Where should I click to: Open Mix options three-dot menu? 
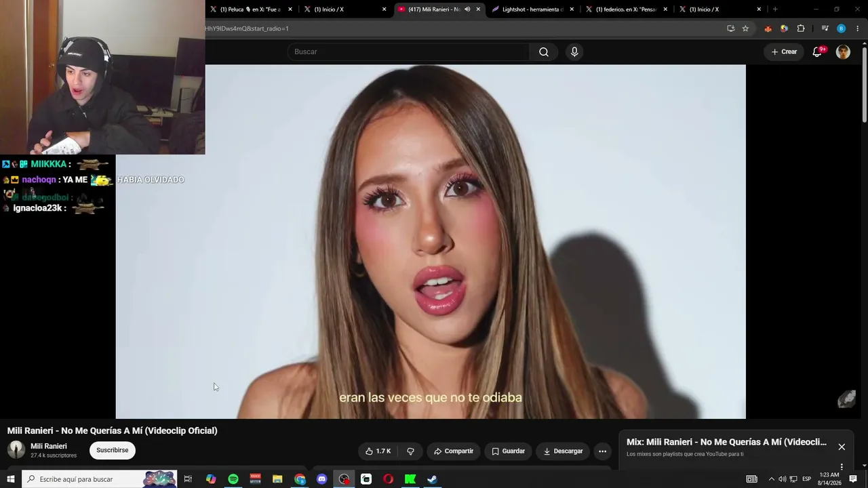pyautogui.click(x=842, y=466)
